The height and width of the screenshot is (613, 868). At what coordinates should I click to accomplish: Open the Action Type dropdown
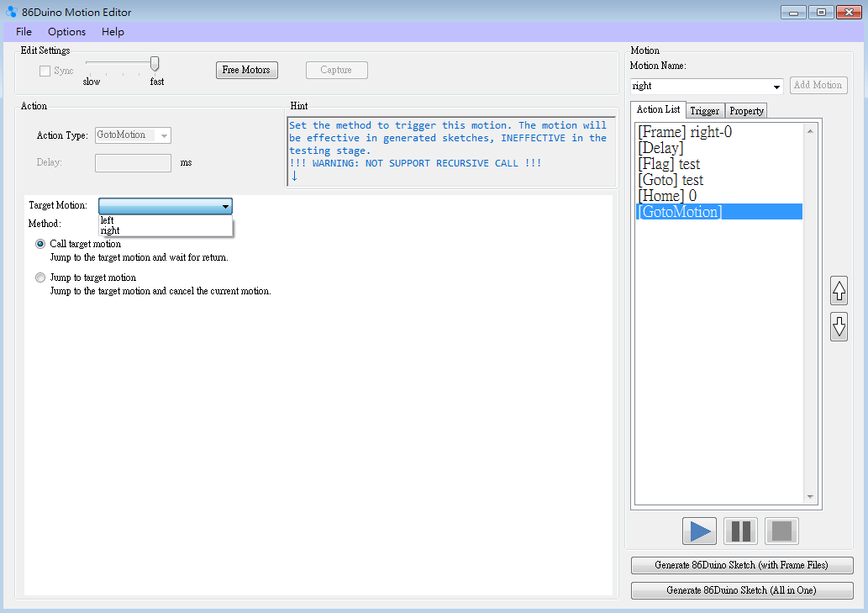[133, 135]
